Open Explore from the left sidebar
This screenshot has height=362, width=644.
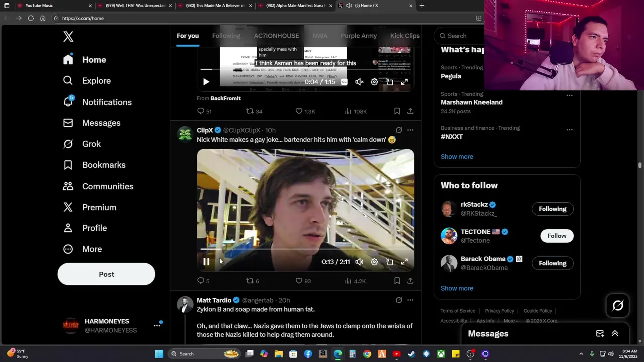coord(87,81)
